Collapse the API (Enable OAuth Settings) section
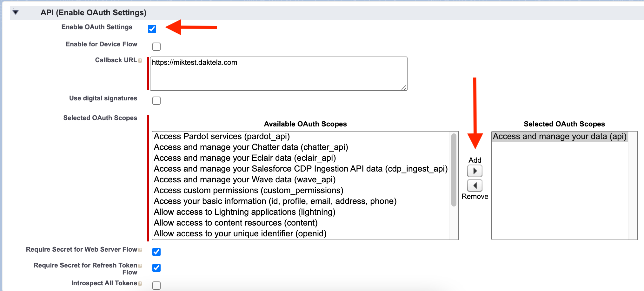Viewport: 644px width, 291px height. [x=15, y=12]
